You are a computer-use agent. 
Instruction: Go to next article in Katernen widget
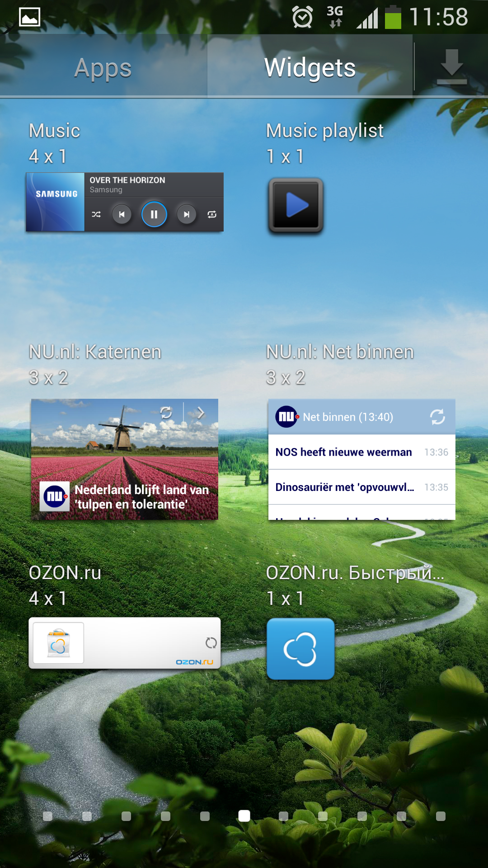click(201, 412)
